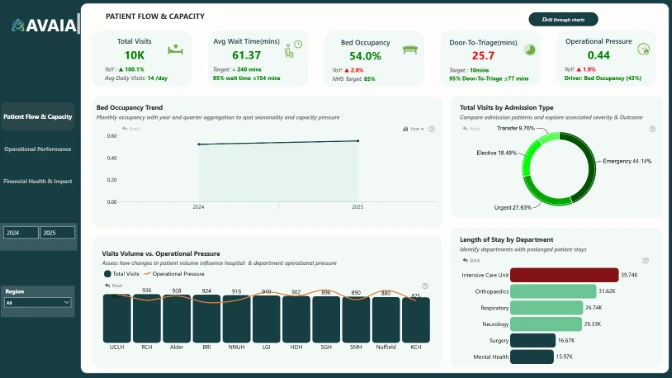The height and width of the screenshot is (378, 672).
Task: Open help icon on Bed Occupancy Trend
Action: point(432,129)
